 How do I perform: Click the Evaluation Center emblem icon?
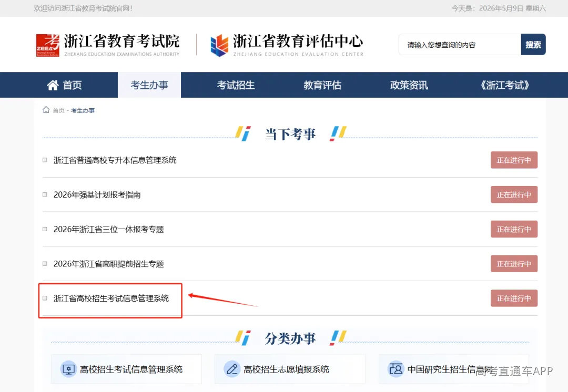[x=219, y=45]
